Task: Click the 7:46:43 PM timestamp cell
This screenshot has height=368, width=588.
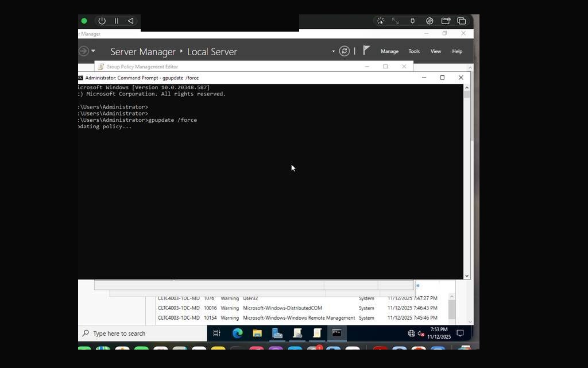Action: pos(412,308)
